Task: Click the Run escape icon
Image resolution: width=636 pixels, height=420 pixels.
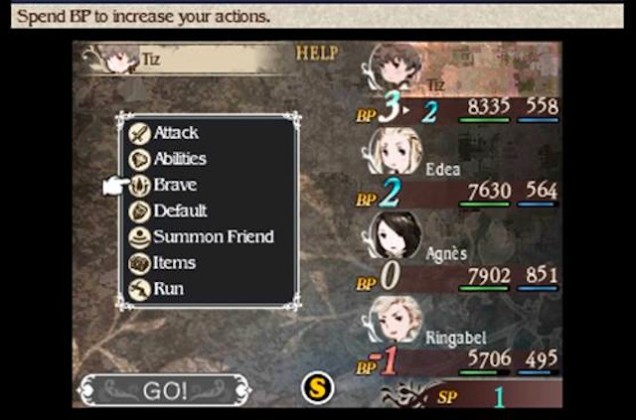Action: coord(140,290)
